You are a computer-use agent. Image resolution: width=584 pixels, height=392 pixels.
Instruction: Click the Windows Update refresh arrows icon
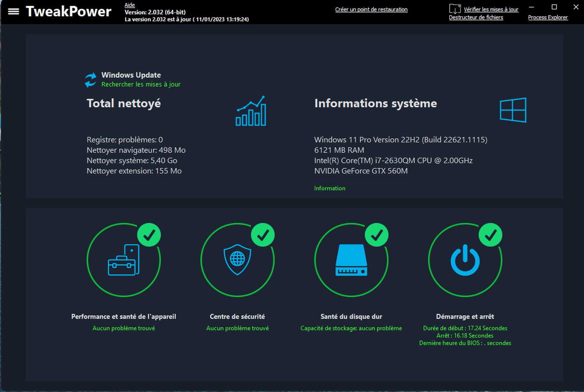[91, 80]
